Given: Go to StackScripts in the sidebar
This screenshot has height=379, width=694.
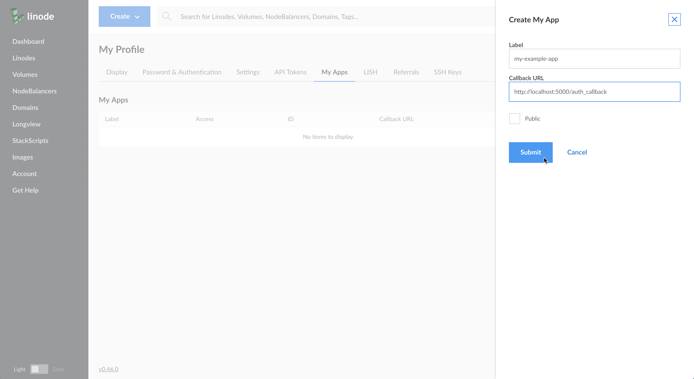Looking at the screenshot, I should pyautogui.click(x=30, y=140).
